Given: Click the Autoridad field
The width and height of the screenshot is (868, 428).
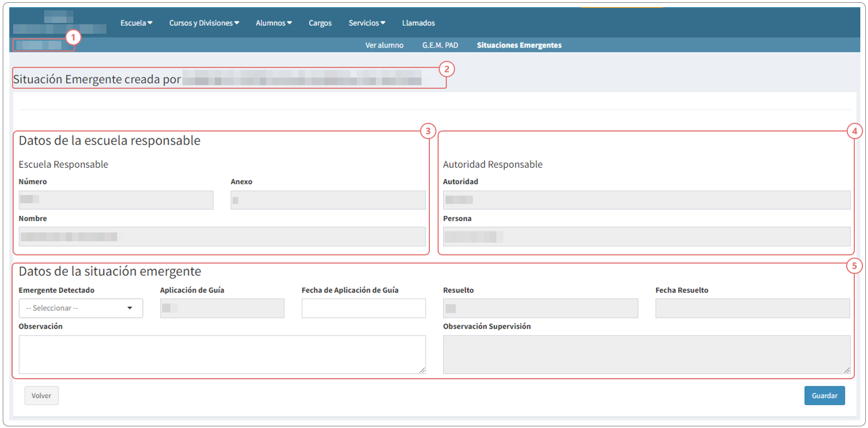Looking at the screenshot, I should tap(647, 200).
